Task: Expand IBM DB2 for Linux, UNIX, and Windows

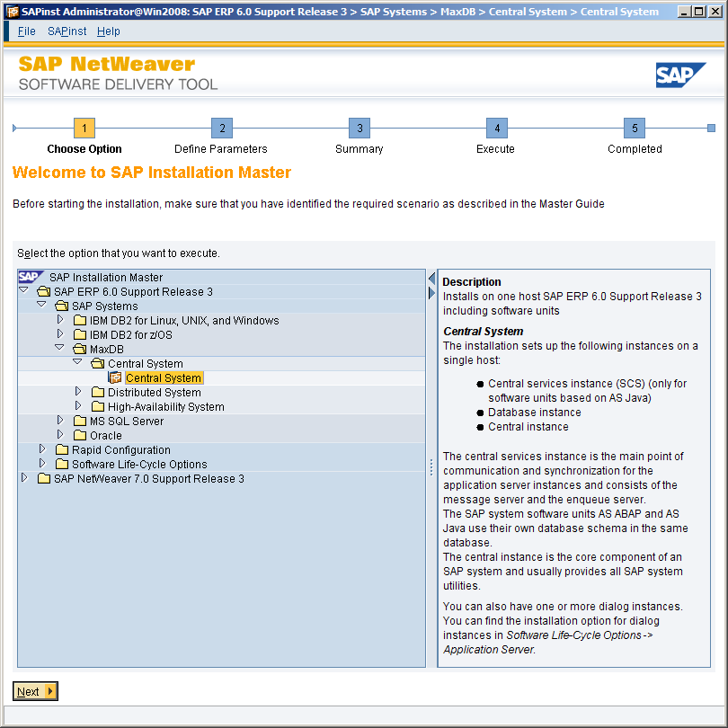Action: (x=60, y=319)
